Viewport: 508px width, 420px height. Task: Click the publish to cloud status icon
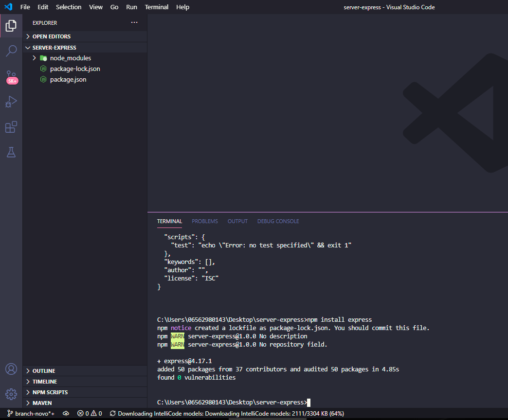pyautogui.click(x=66, y=414)
